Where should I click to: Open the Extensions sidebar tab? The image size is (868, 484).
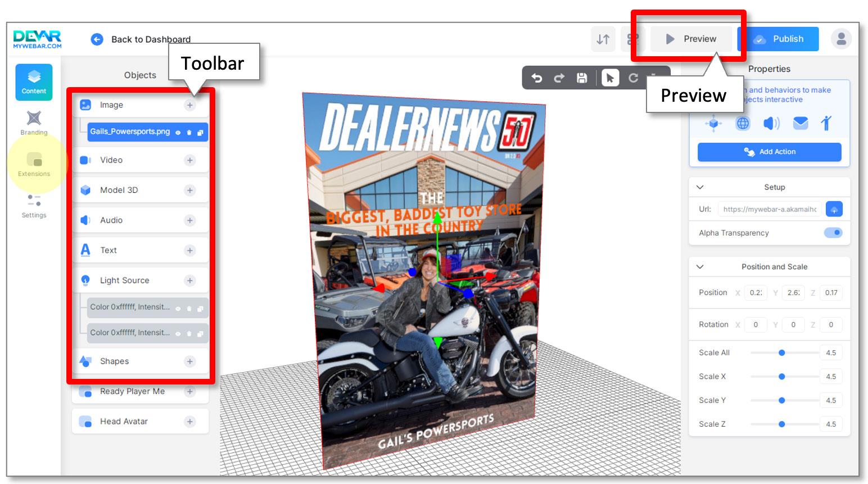34,164
